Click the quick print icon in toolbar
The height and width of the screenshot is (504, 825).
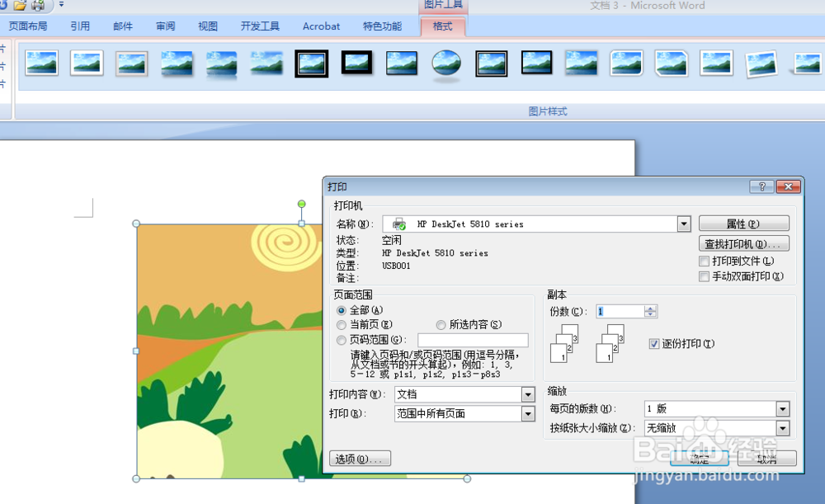point(38,5)
